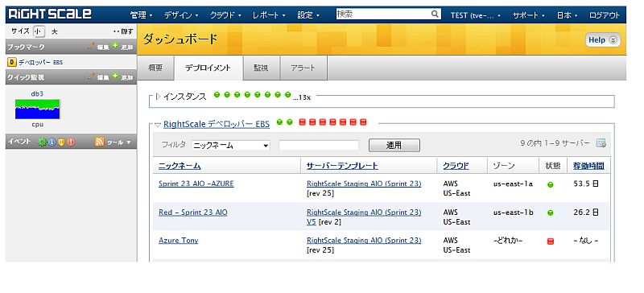Open the デザイン menu in the top bar
The image size is (644, 293).
pos(180,15)
